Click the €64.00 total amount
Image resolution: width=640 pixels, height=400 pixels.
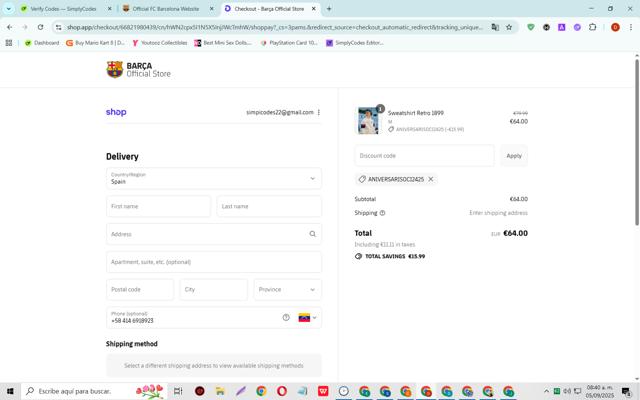pyautogui.click(x=515, y=233)
